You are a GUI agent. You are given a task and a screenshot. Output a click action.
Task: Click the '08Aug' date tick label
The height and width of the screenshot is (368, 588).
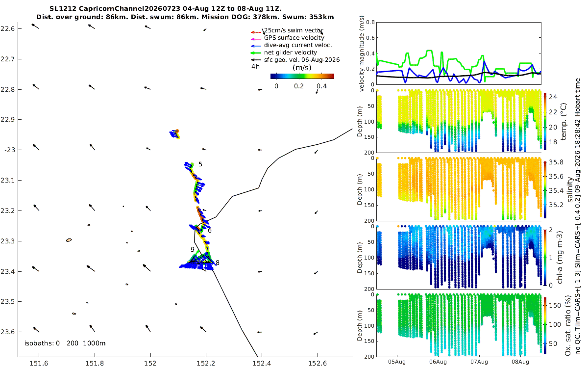(x=520, y=362)
